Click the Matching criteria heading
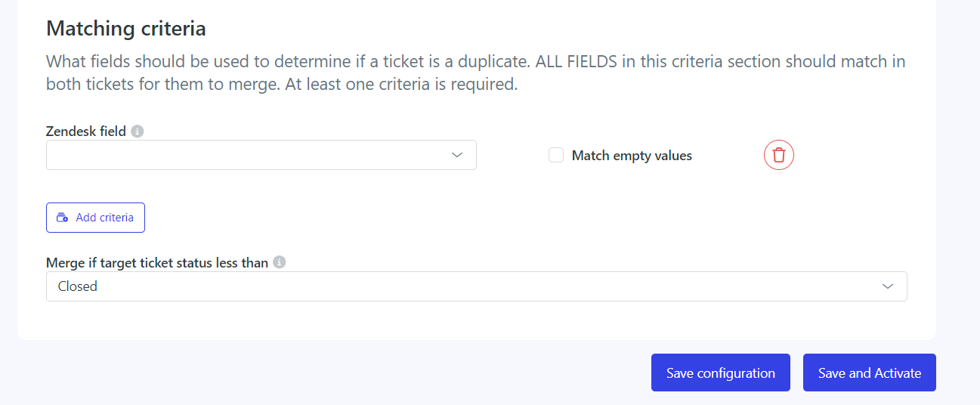Screen dimensions: 980x405 pyautogui.click(x=126, y=29)
